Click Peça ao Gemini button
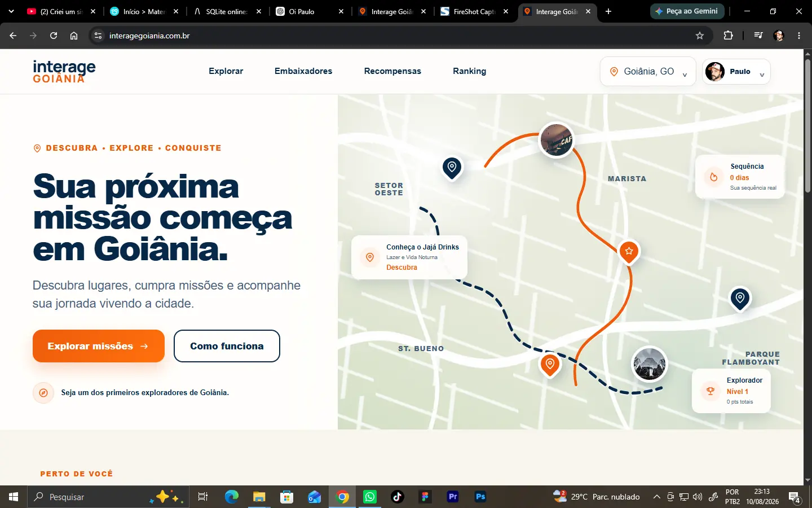The height and width of the screenshot is (508, 812). click(x=687, y=11)
